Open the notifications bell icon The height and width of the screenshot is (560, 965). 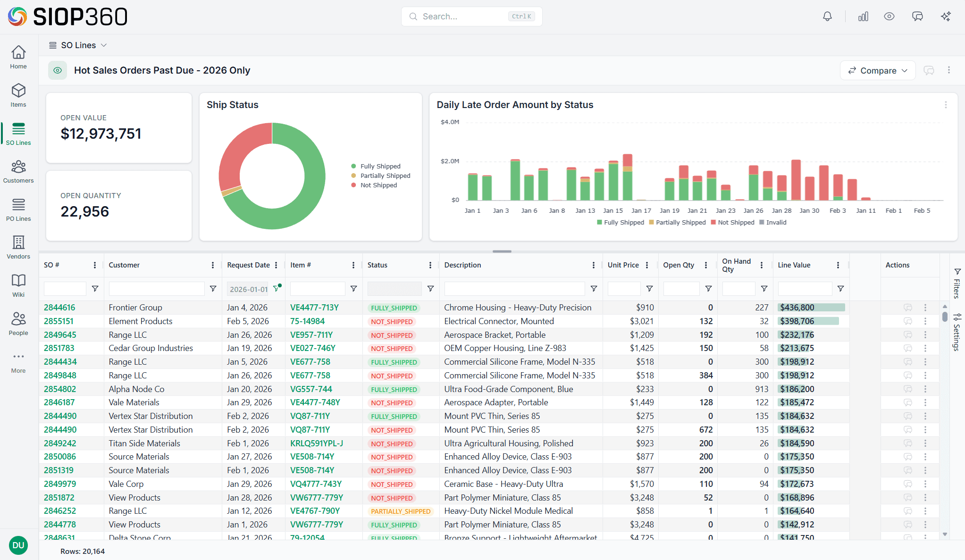click(827, 16)
